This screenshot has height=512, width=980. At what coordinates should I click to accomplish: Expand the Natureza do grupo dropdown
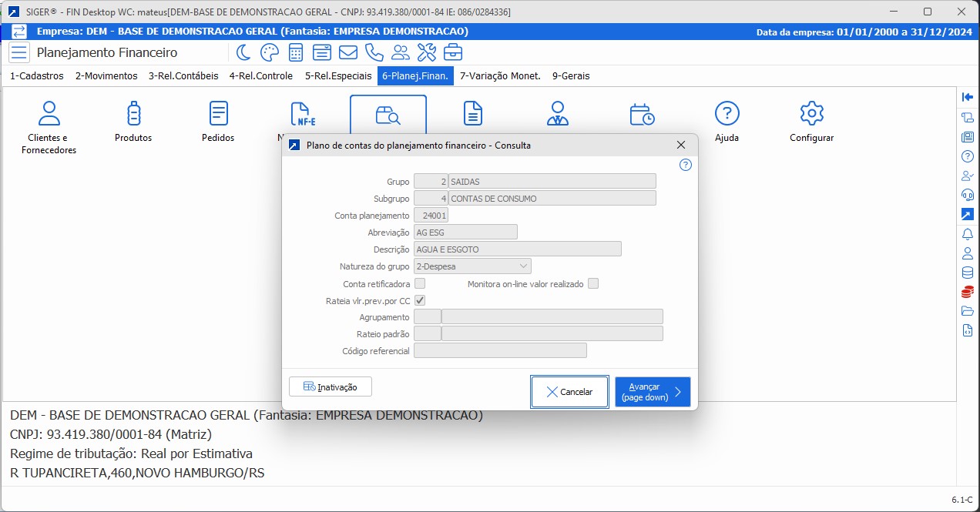(x=523, y=266)
